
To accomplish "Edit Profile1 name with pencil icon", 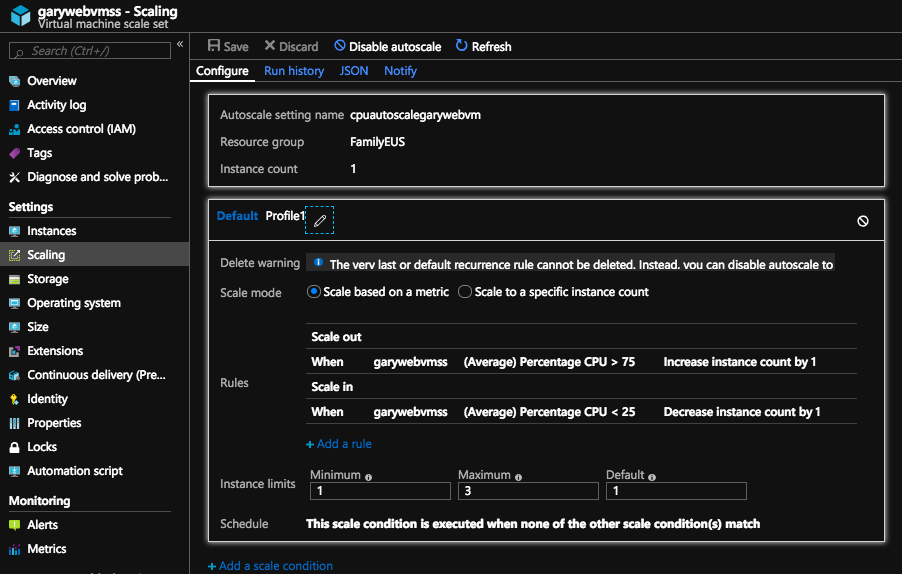I will [319, 220].
